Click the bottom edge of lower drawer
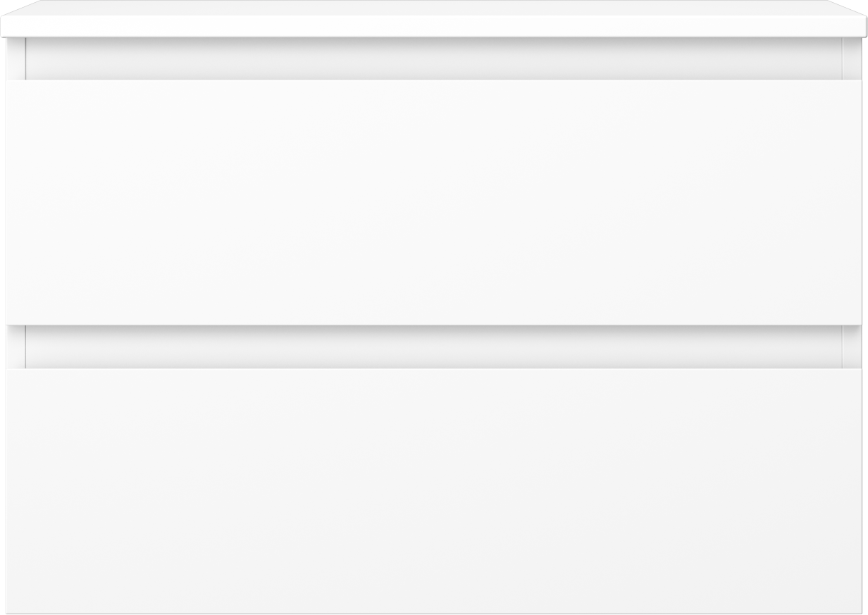 (433, 611)
